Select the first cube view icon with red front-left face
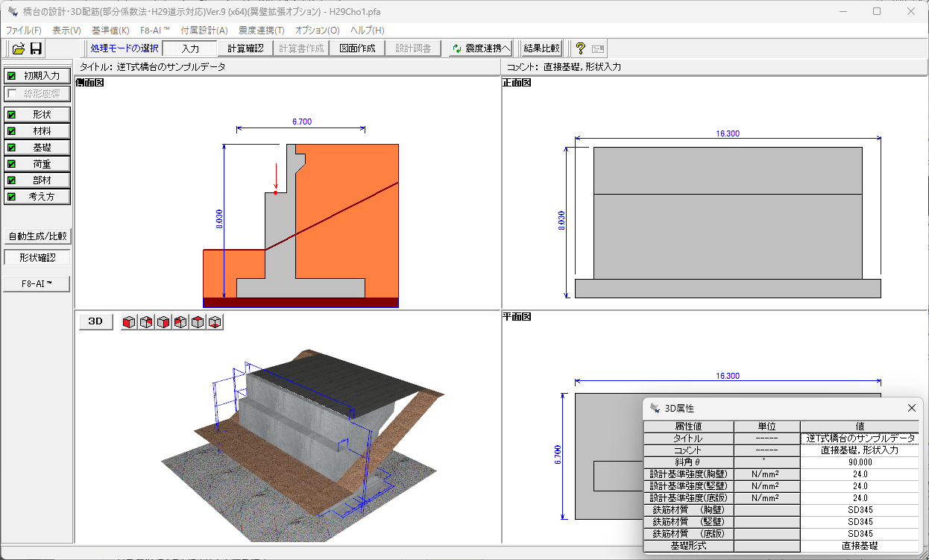Screen dimensions: 929x560 (130, 322)
